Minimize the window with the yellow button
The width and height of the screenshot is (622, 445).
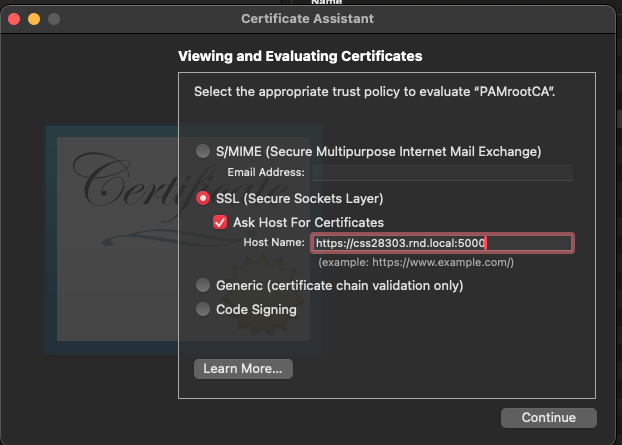[34, 19]
